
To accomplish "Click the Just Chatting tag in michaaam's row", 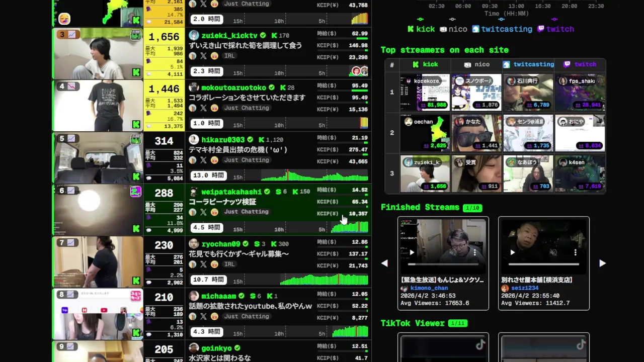I will [x=247, y=316].
